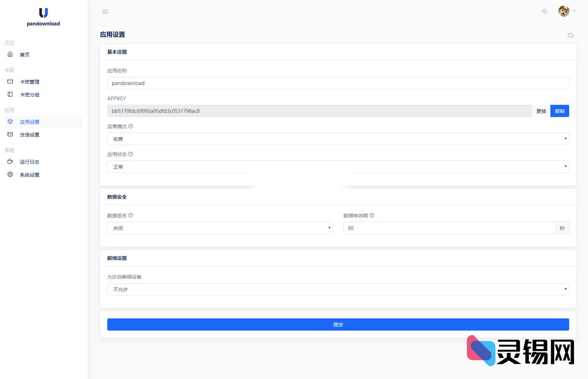Open the 数据签名 dropdown

[220, 228]
